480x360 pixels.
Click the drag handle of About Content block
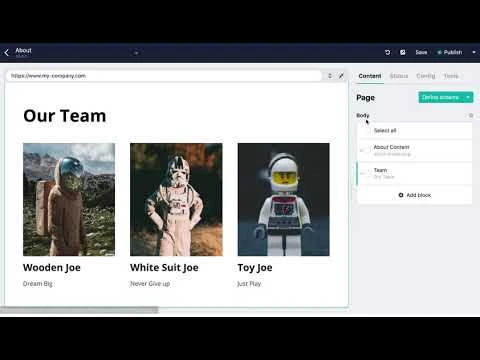(x=362, y=150)
